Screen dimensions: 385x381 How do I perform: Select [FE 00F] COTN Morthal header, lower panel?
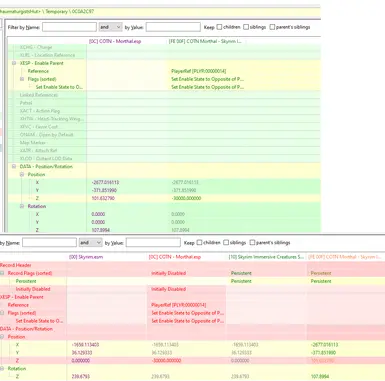pyautogui.click(x=345, y=257)
